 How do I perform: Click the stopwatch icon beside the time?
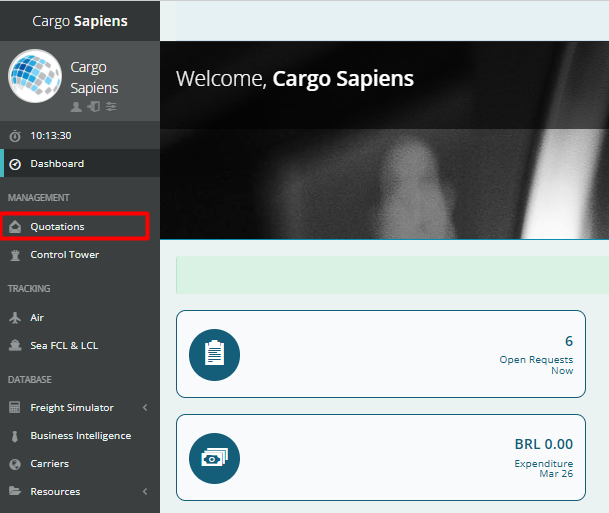point(14,136)
